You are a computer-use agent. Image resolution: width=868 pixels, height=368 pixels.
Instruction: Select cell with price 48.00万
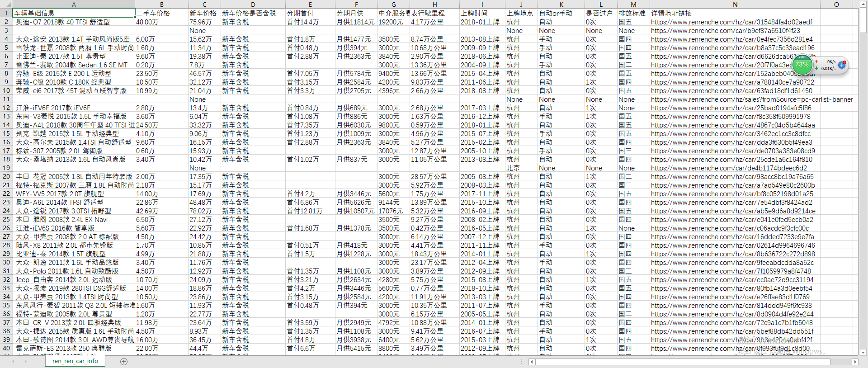161,22
